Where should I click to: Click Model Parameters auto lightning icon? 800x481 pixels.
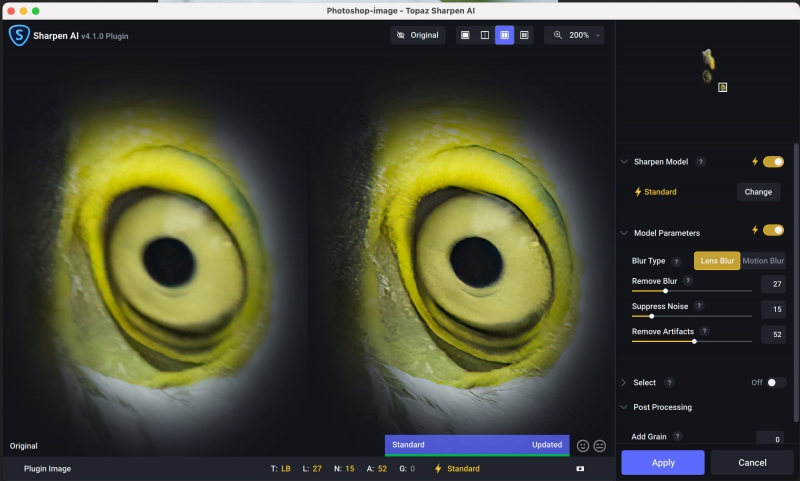tap(755, 230)
